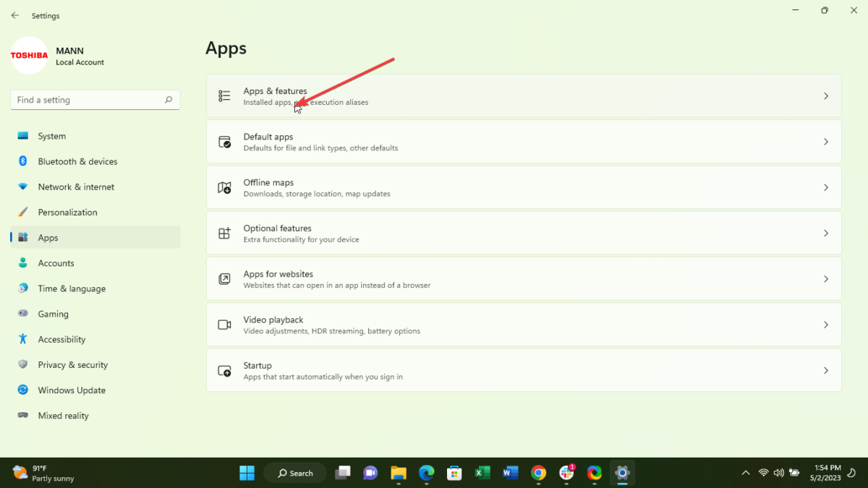Click the magnifier icon in search box
This screenshot has width=868, height=488.
(x=168, y=100)
